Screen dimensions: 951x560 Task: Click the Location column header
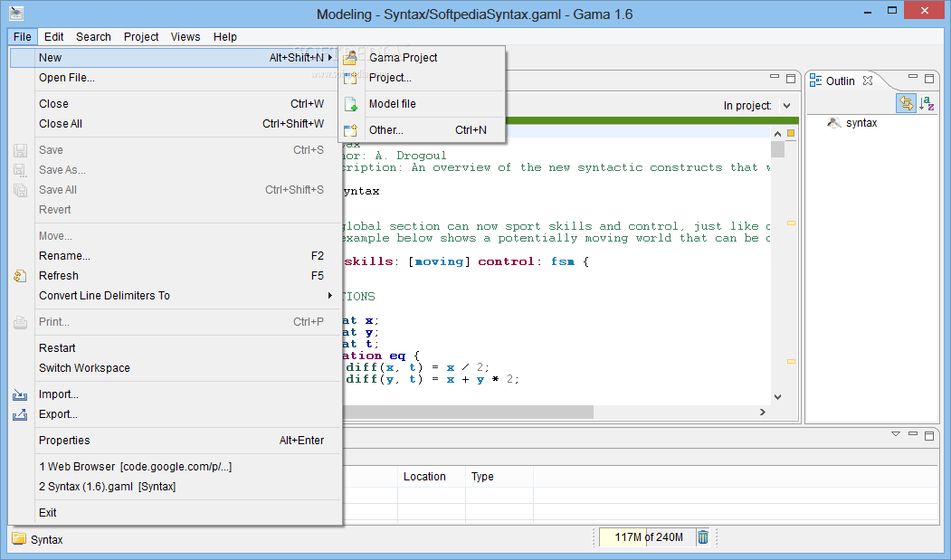(x=432, y=477)
